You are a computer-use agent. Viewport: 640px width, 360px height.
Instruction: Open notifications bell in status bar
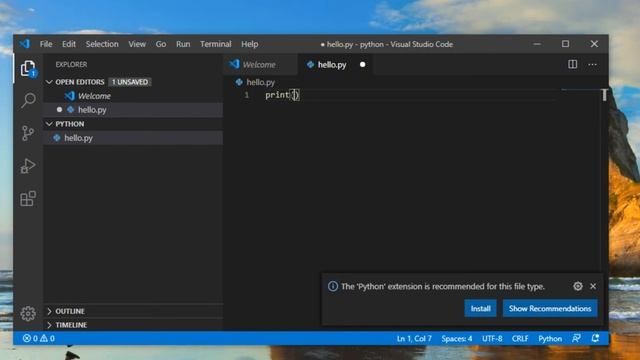click(595, 338)
